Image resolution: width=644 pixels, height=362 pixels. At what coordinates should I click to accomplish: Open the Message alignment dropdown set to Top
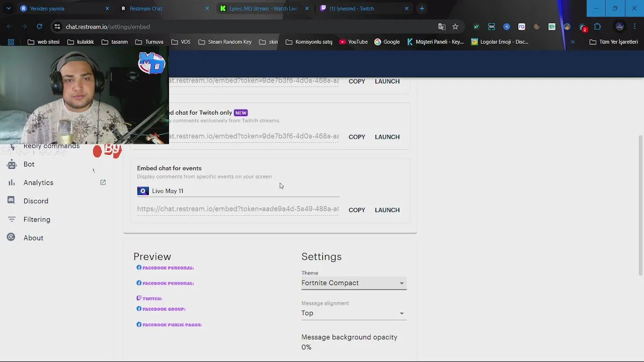click(354, 313)
